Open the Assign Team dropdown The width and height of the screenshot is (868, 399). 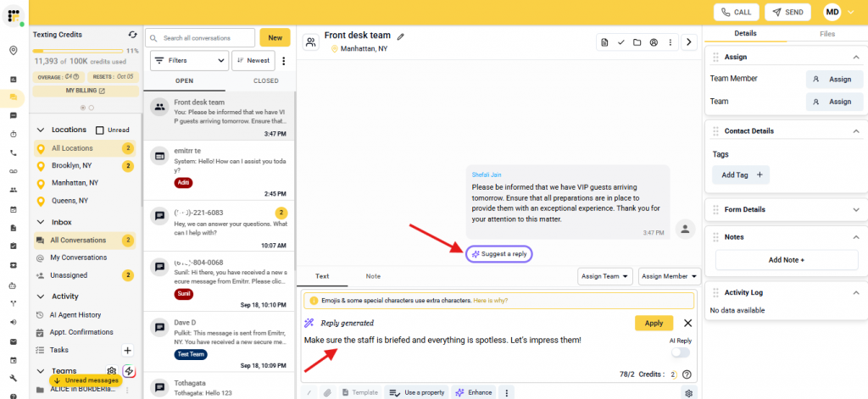tap(605, 276)
